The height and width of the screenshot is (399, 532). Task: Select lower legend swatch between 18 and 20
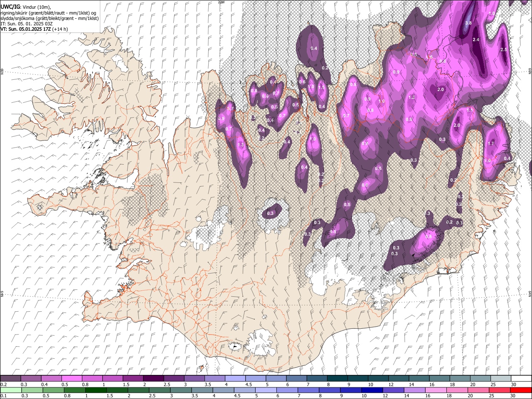click(457, 390)
